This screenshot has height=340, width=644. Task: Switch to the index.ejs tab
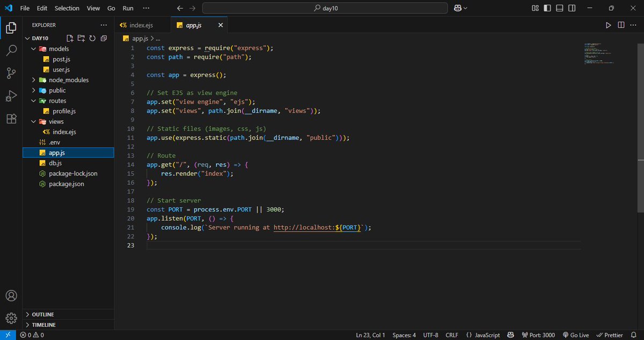pos(142,25)
